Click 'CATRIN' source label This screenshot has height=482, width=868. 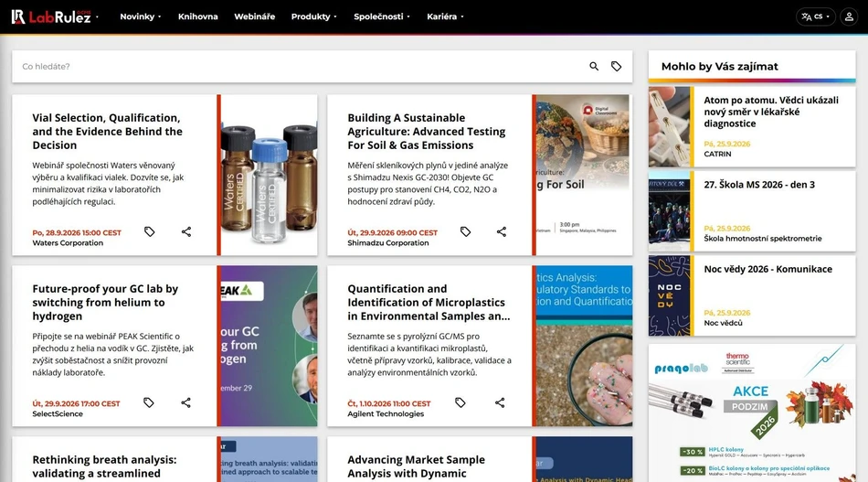[717, 154]
